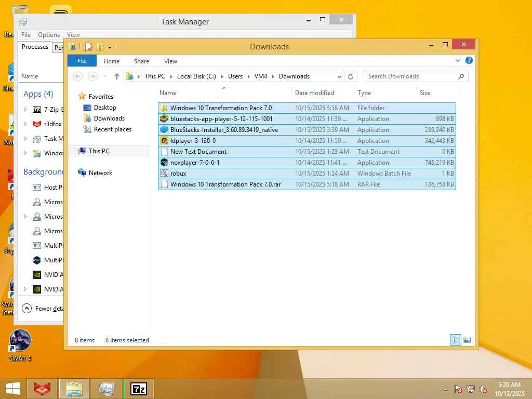Open Explorer help question mark icon
Viewport: 532px width, 399px height.
click(x=469, y=60)
